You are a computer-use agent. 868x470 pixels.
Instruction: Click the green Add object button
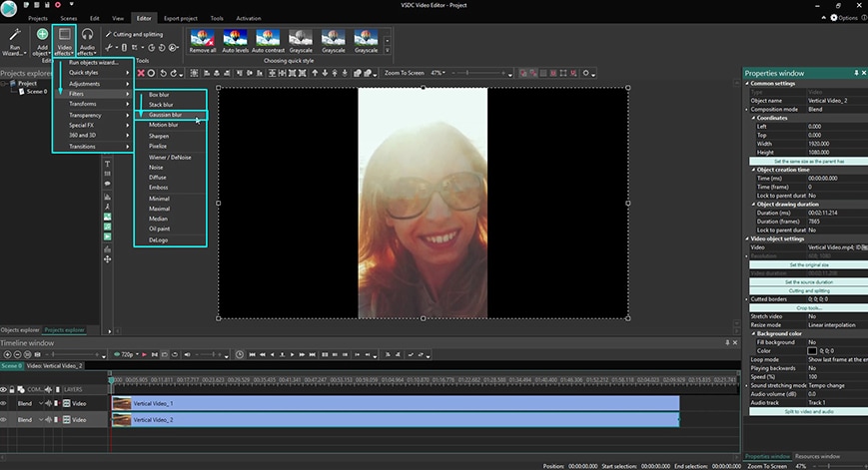(x=42, y=42)
